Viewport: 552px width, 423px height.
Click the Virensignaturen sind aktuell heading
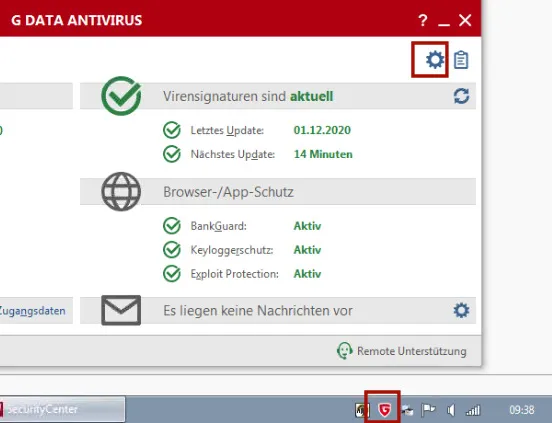click(248, 96)
